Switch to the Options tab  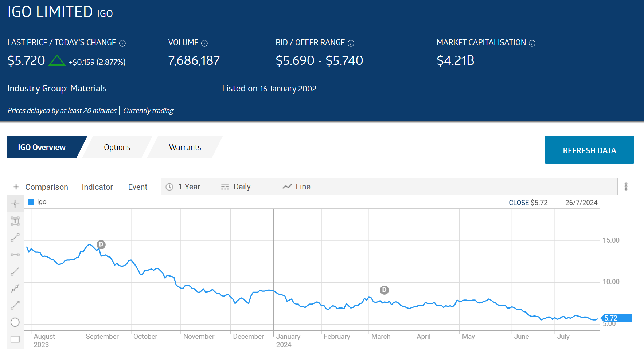(117, 147)
